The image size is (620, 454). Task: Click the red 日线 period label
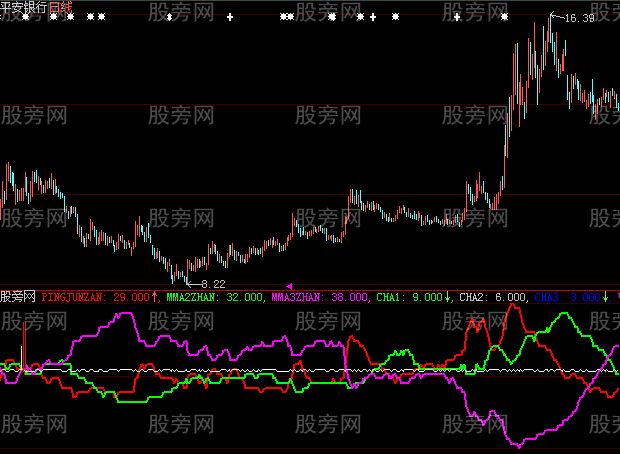[x=60, y=7]
